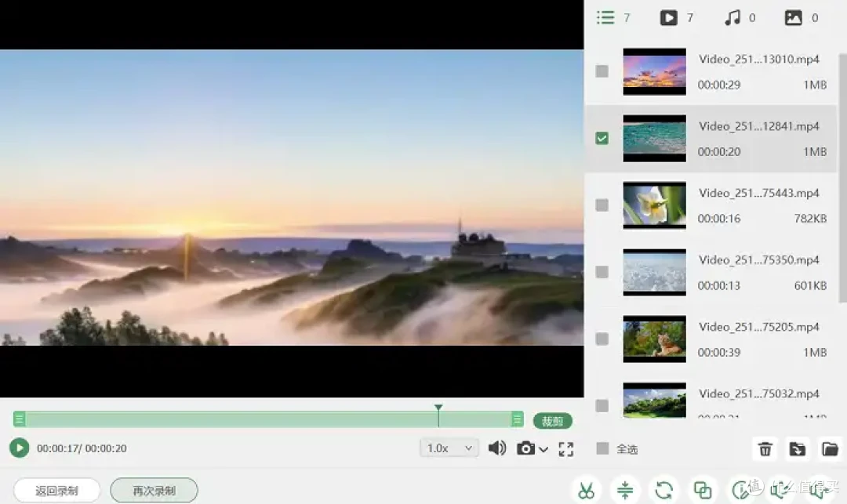
Task: Tick checkbox for Video_251...75443.mp4
Action: coord(602,205)
